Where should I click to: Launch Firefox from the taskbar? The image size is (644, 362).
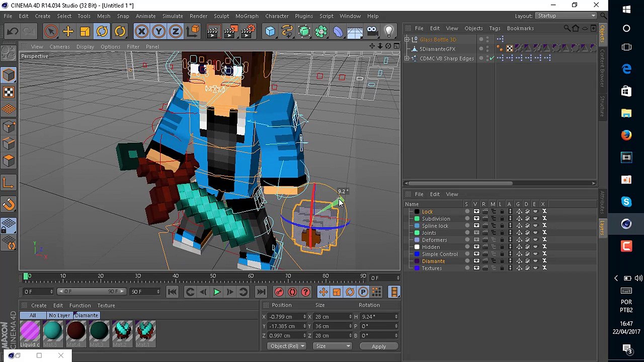pyautogui.click(x=626, y=135)
